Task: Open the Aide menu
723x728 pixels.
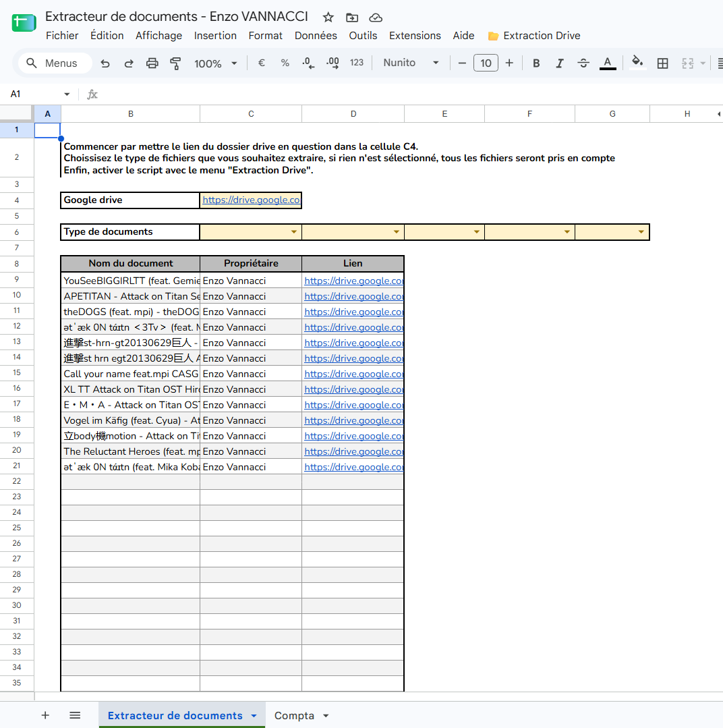Action: [463, 36]
